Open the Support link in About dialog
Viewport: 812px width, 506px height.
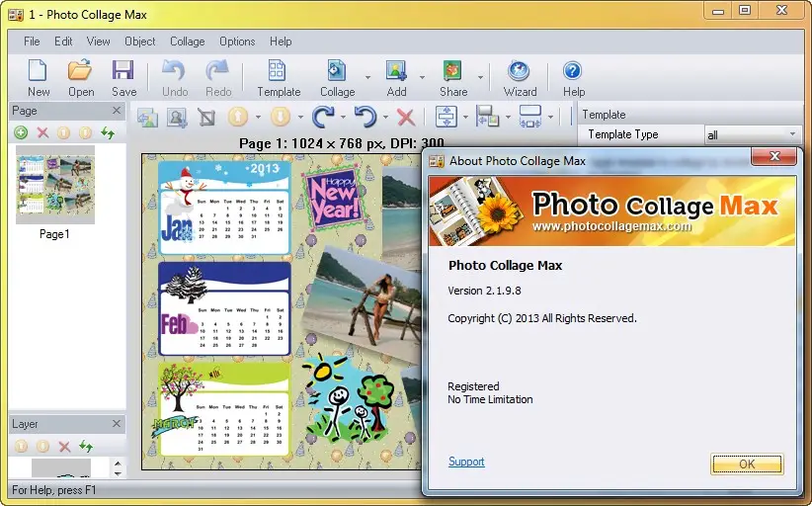point(466,462)
